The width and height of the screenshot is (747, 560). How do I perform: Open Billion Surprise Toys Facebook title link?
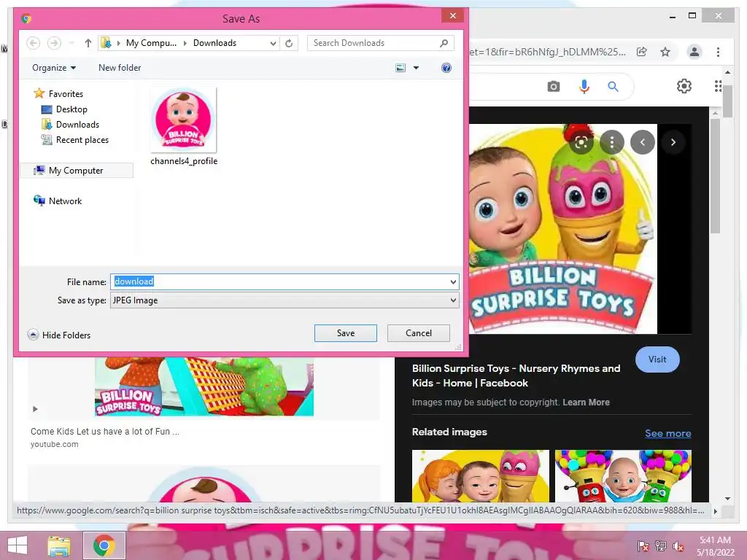tap(516, 376)
